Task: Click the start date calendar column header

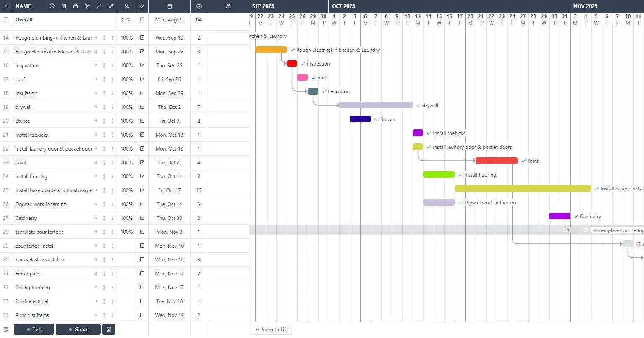Action: (x=170, y=6)
